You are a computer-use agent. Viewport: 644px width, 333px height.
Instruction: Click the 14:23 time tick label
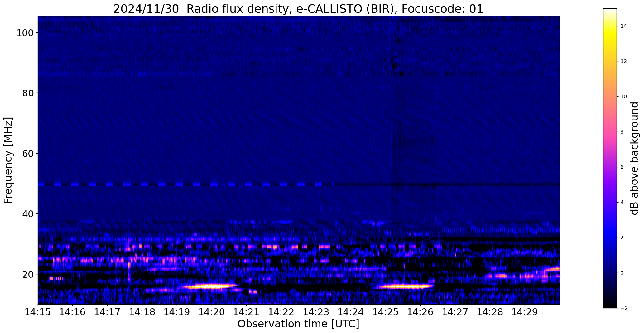(316, 312)
